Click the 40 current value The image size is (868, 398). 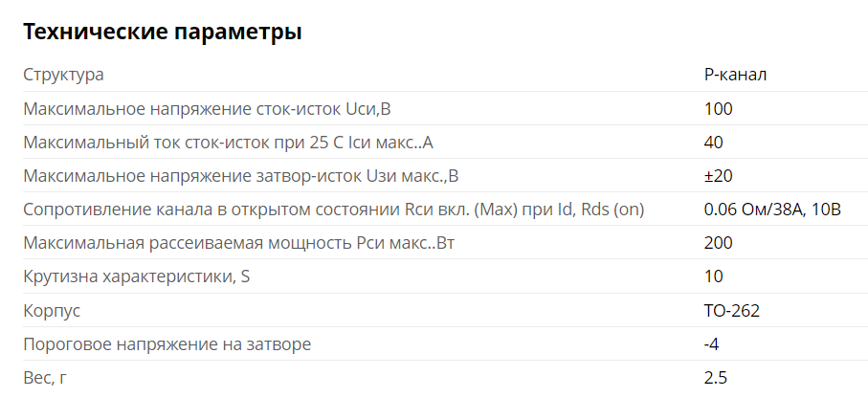(x=714, y=143)
